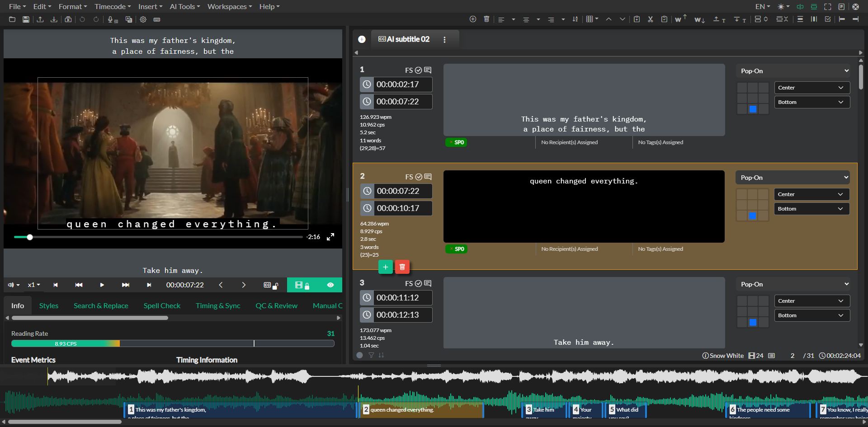
Task: Open the Pop-On dropdown for event 1
Action: (793, 71)
